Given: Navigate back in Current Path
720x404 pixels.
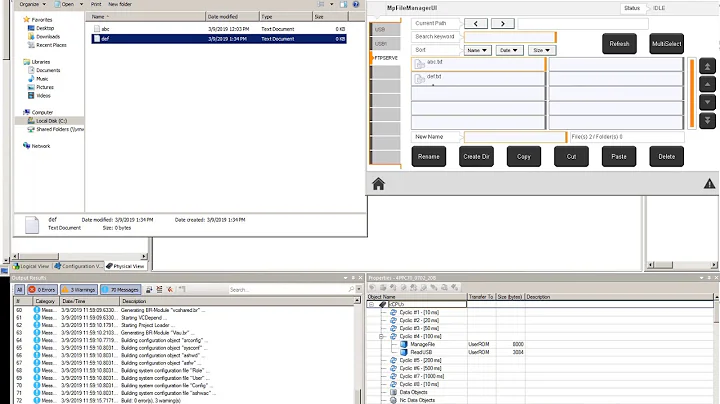Looking at the screenshot, I should click(476, 23).
